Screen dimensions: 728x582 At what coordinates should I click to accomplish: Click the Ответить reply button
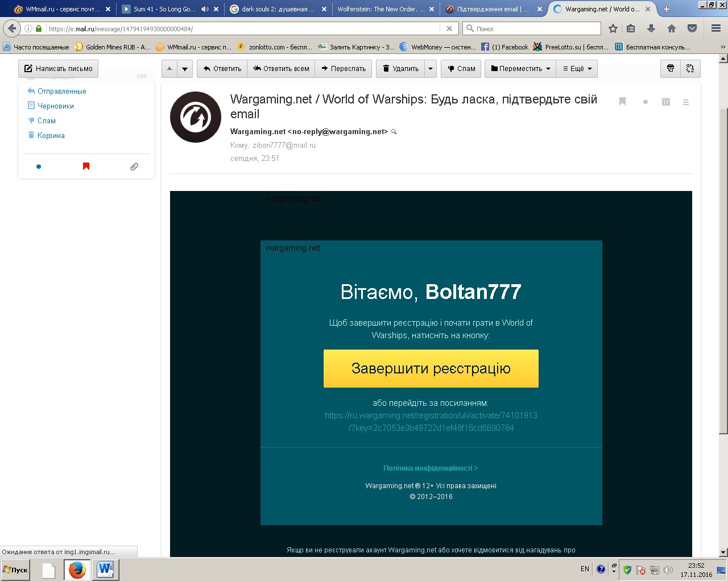(222, 68)
